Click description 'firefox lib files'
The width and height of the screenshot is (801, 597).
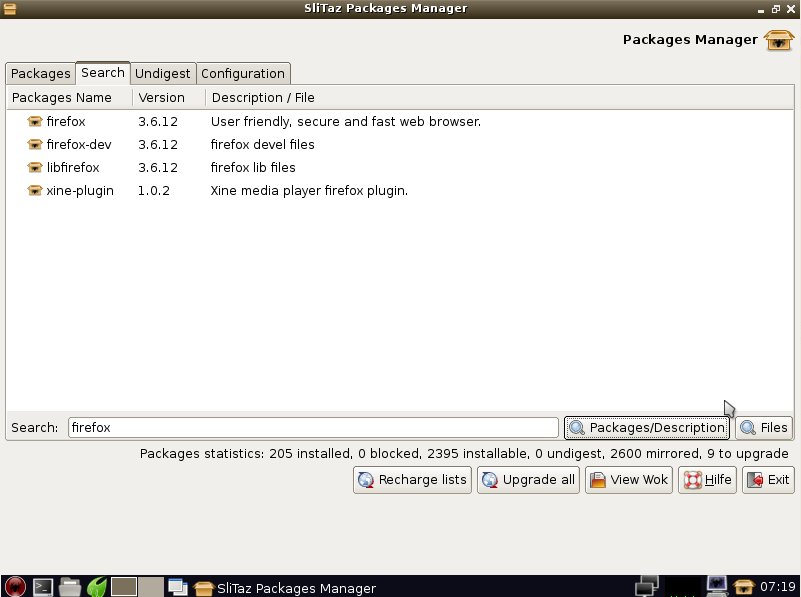click(x=253, y=168)
